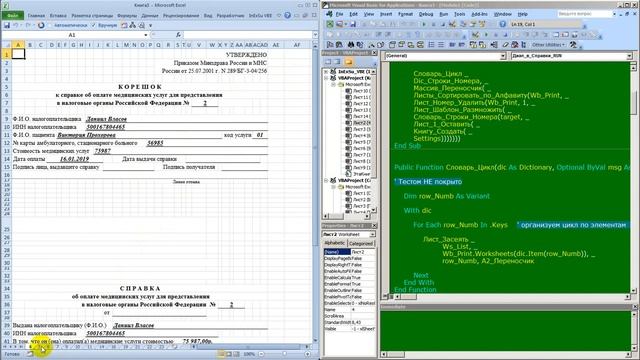Viewport: 640px width, 360px height.
Task: Click the insert function fx icon
Action: pos(178,35)
